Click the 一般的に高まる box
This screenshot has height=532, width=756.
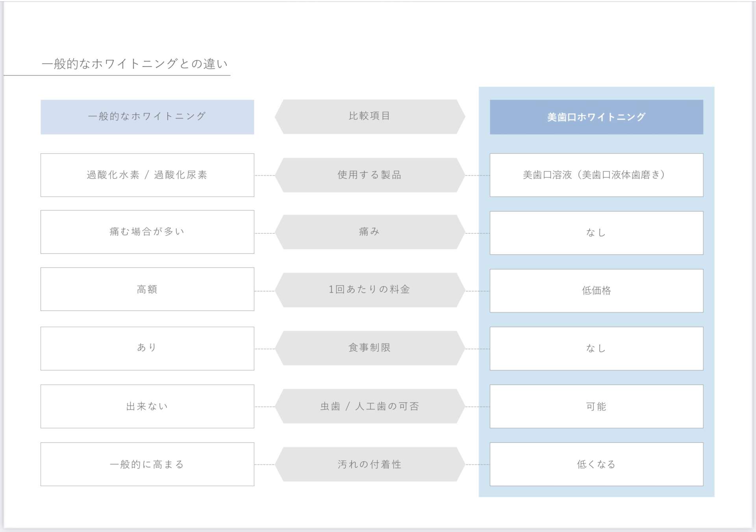click(x=147, y=464)
